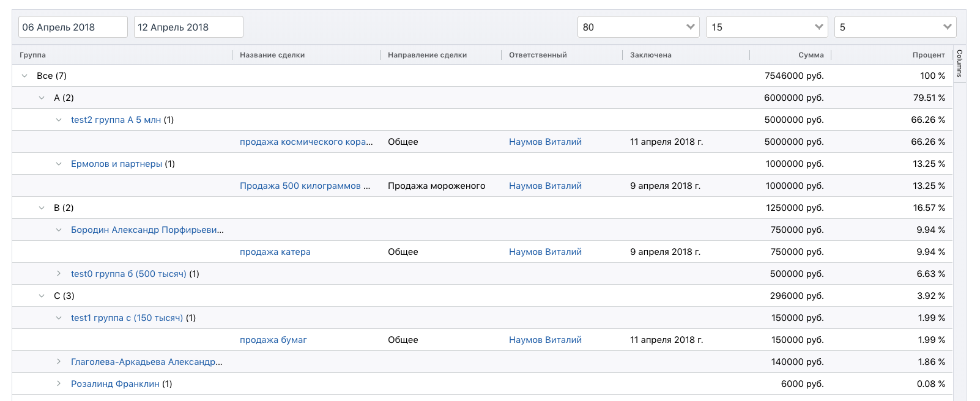Open the dropdown showing 5
Viewport: 980px width, 401px height.
(x=895, y=27)
